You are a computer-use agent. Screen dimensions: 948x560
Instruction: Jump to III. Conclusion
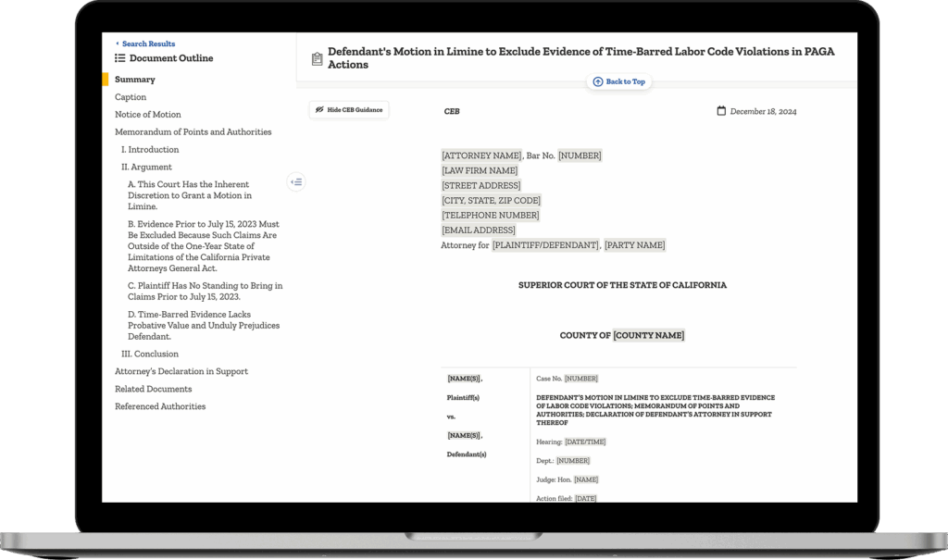click(x=150, y=355)
